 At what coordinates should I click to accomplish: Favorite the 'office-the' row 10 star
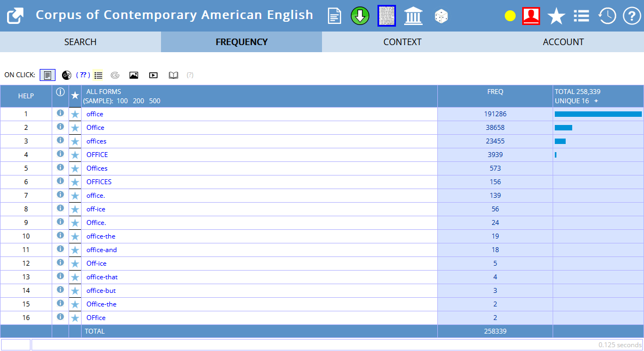click(75, 236)
